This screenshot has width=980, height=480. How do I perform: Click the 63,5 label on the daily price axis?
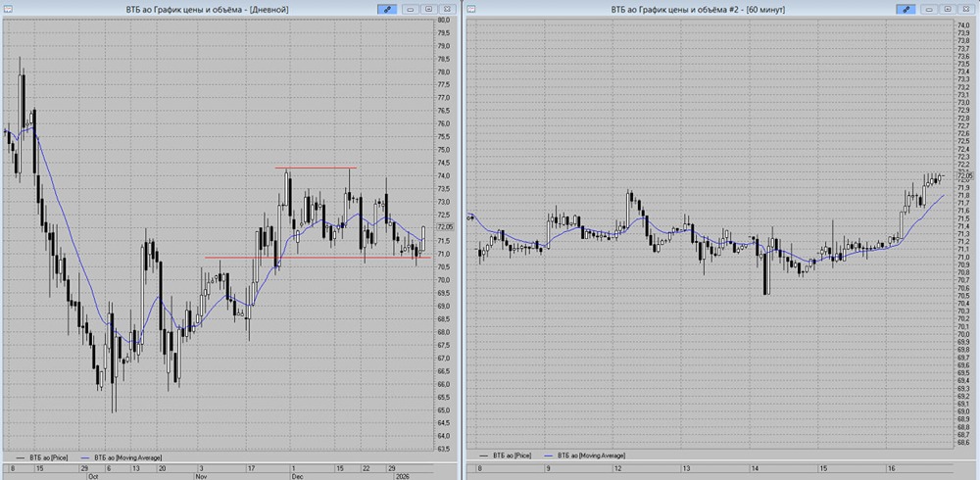(x=443, y=449)
